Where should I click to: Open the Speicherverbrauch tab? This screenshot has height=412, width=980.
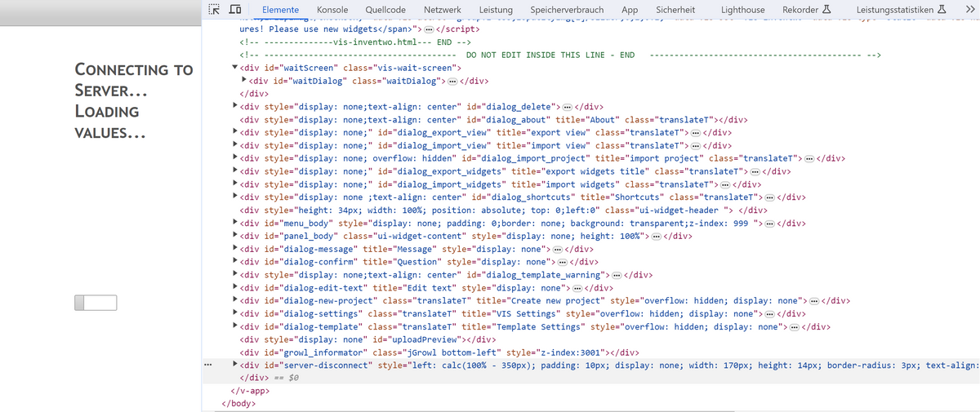(x=568, y=10)
